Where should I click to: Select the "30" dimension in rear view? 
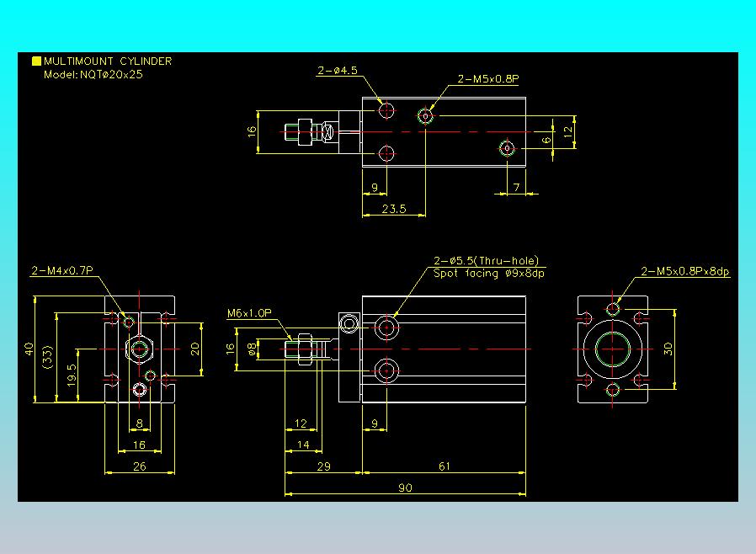click(668, 349)
